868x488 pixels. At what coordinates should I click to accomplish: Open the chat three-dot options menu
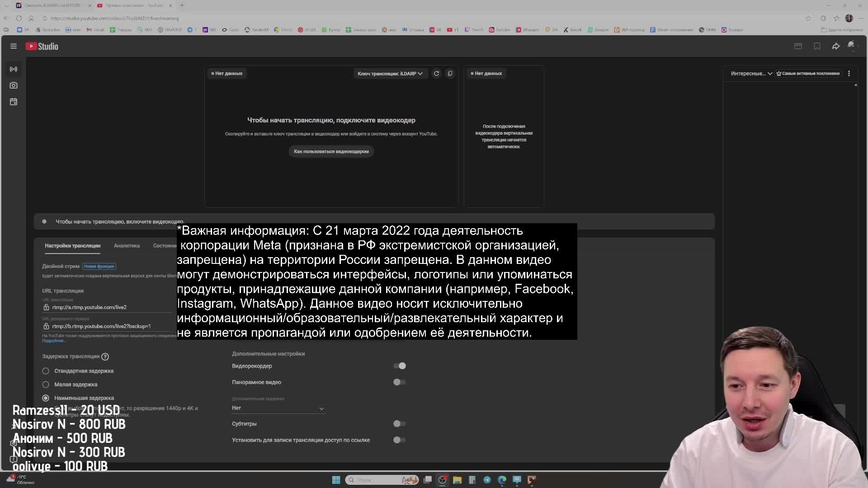coord(849,73)
